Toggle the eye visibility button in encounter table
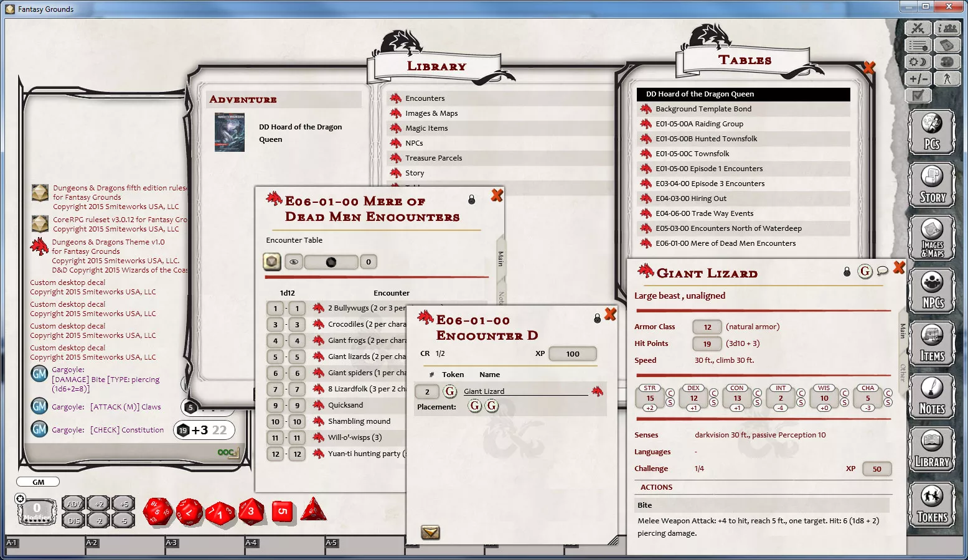Viewport: 968px width, 560px height. tap(293, 262)
